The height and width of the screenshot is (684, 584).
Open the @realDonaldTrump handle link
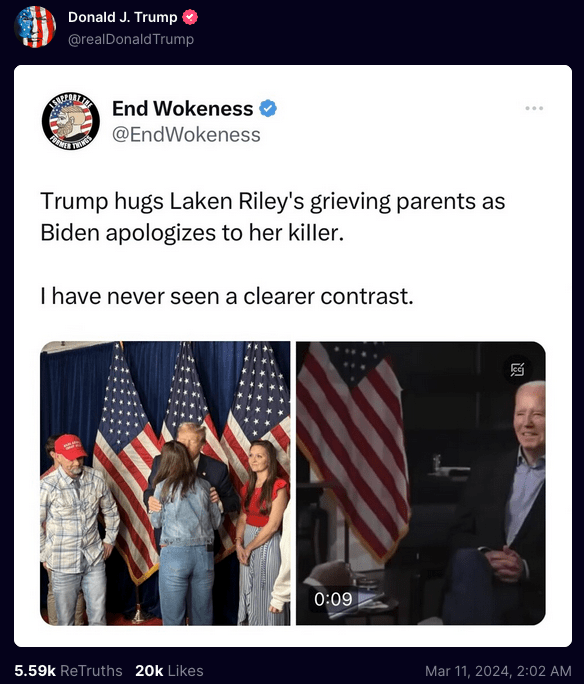131,39
